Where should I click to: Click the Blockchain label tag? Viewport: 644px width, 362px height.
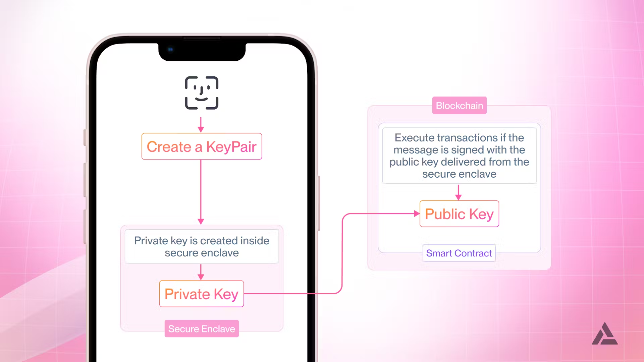point(459,105)
